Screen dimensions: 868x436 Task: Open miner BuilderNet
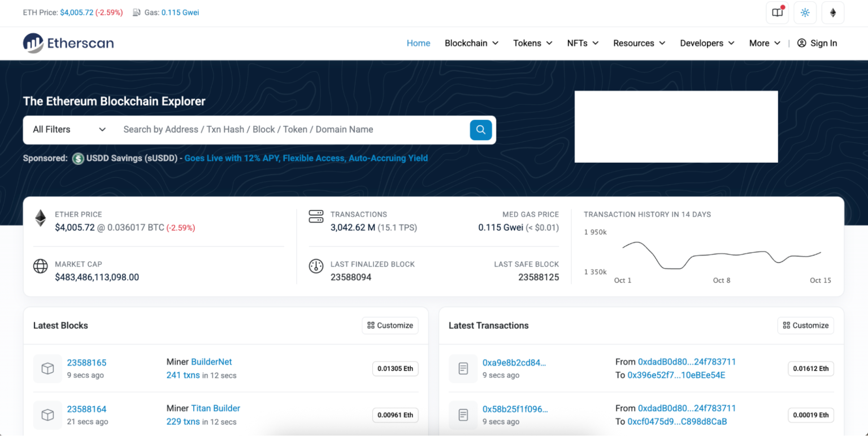pos(211,362)
